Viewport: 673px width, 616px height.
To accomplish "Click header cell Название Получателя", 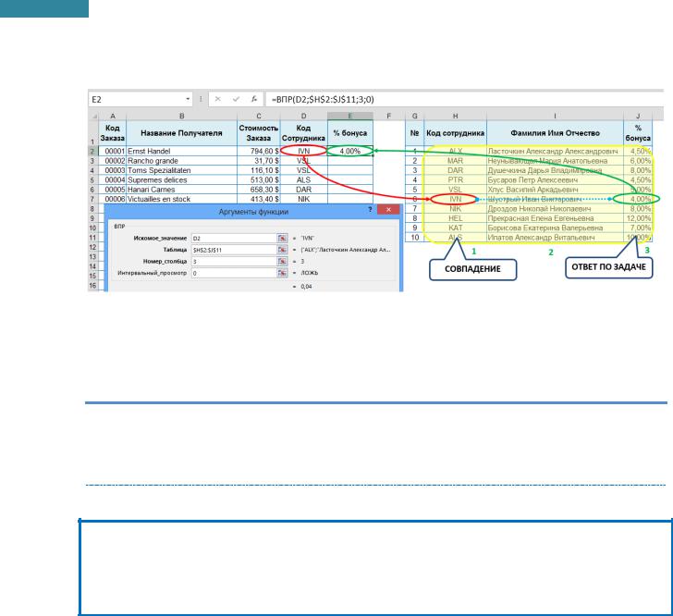I will point(181,133).
